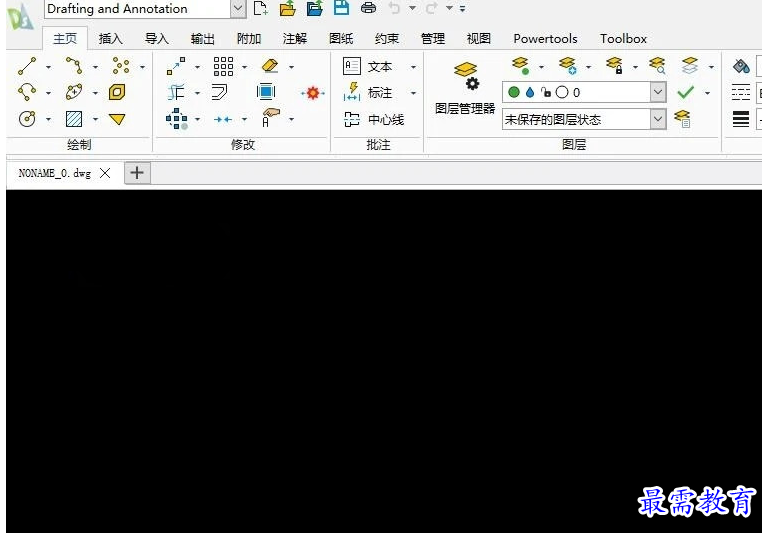This screenshot has height=533, width=762.
Task: Switch to the Annotate (注解) tab
Action: (295, 38)
